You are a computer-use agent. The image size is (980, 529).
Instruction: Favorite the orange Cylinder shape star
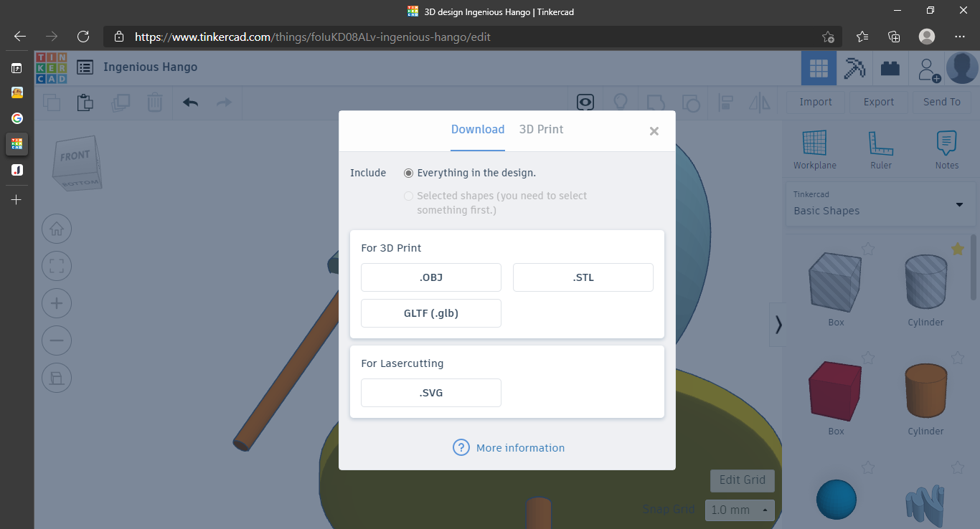click(x=958, y=357)
